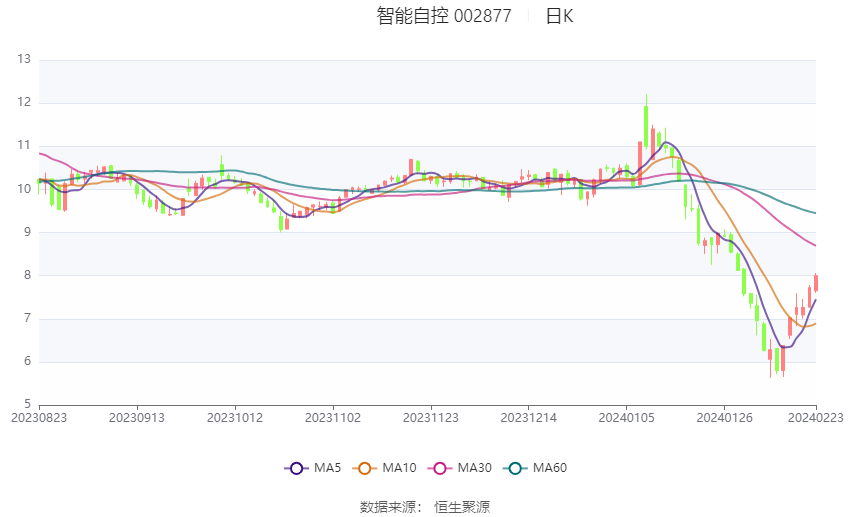
Task: Click the 日K label in the title
Action: pos(559,16)
